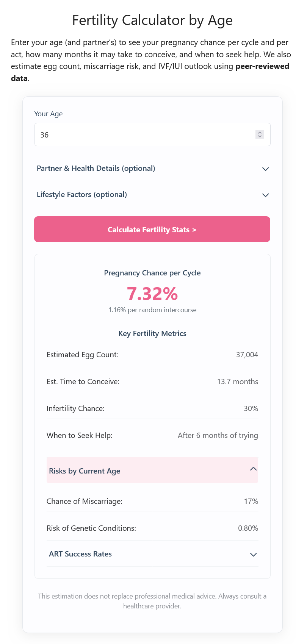296x644 pixels.
Task: Show ART Success Rates via its title
Action: click(x=80, y=554)
